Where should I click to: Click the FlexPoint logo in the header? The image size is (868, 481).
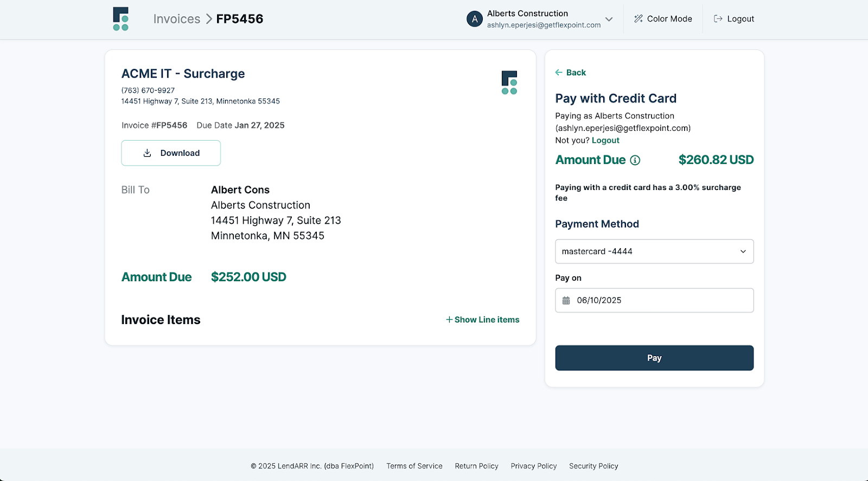click(x=120, y=18)
